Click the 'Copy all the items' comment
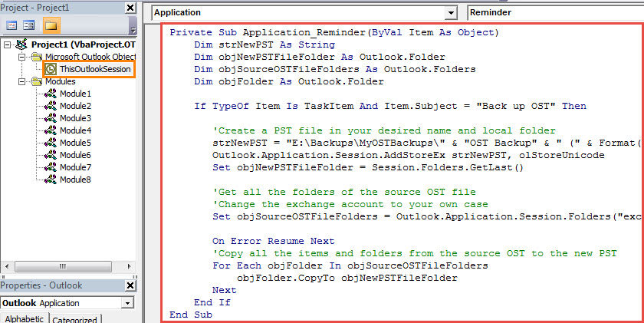Screen dimensions: 644x323 415,253
